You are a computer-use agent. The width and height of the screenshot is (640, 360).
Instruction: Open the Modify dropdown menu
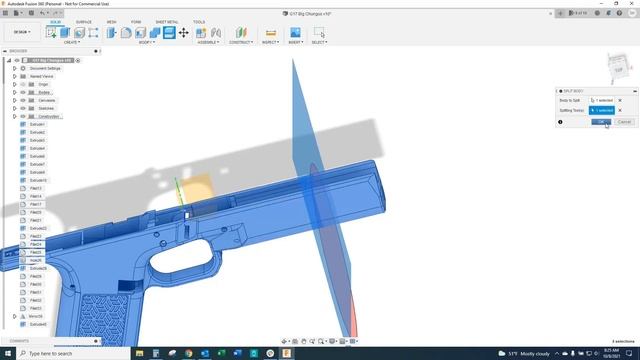tap(147, 42)
